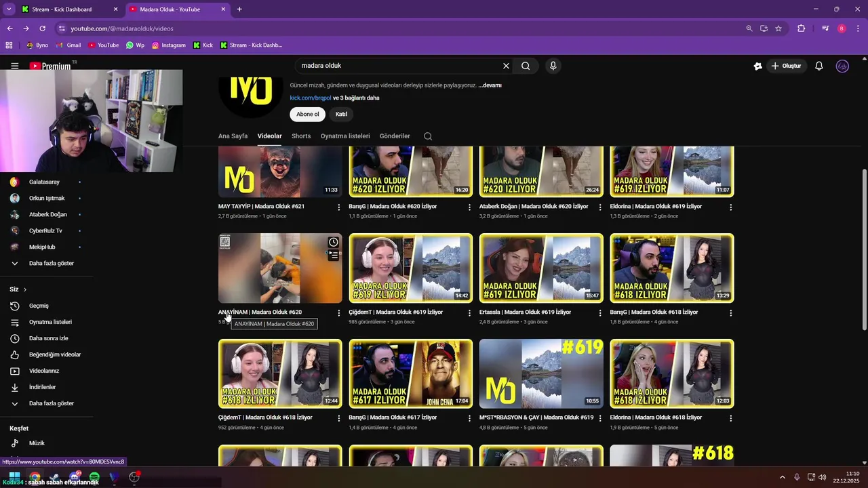The image size is (868, 488).
Task: Open CyberRulz Tv subscription channel
Action: (x=45, y=231)
